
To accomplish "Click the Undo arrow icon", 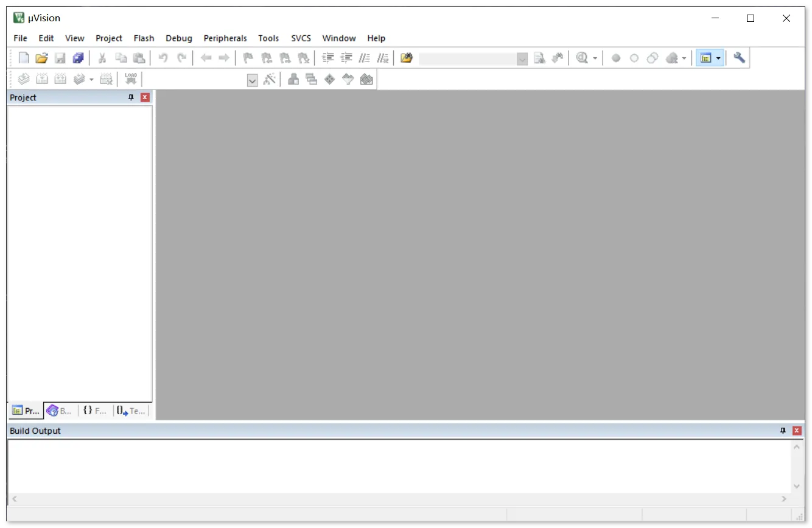I will pyautogui.click(x=163, y=58).
